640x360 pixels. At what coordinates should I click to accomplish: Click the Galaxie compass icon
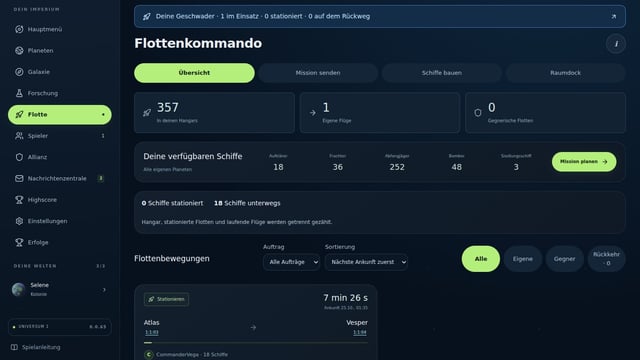tap(19, 72)
